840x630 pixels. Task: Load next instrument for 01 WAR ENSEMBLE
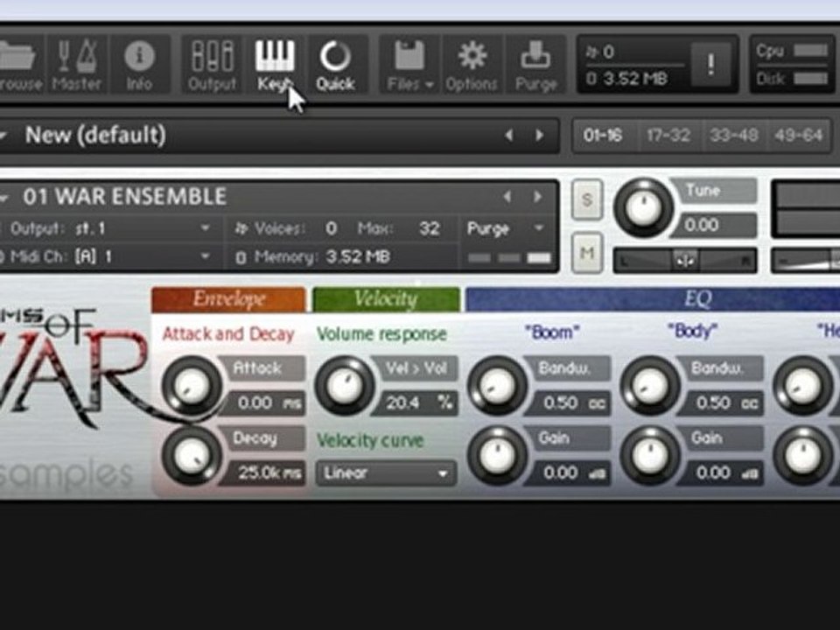[538, 197]
